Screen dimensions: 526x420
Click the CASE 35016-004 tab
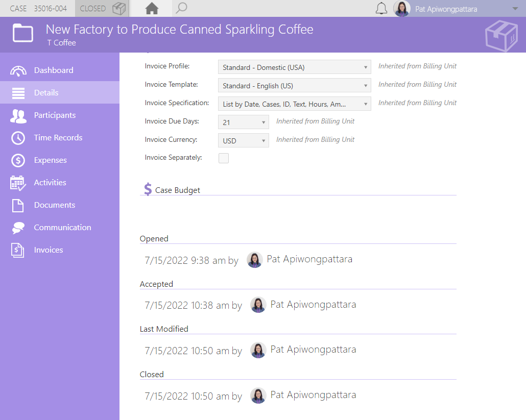38,8
